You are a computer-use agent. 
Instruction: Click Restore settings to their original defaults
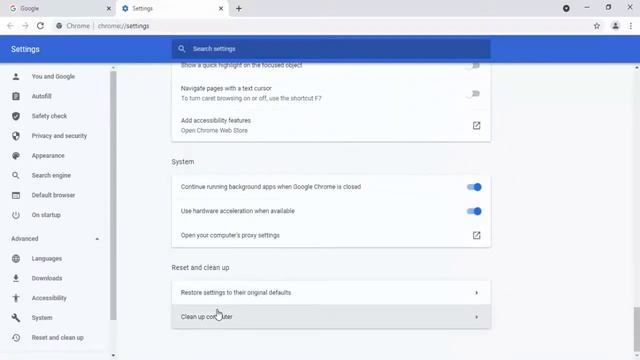pos(331,293)
